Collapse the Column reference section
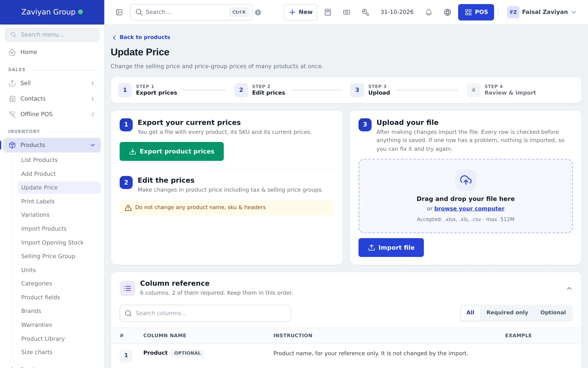588x368 pixels. [569, 288]
